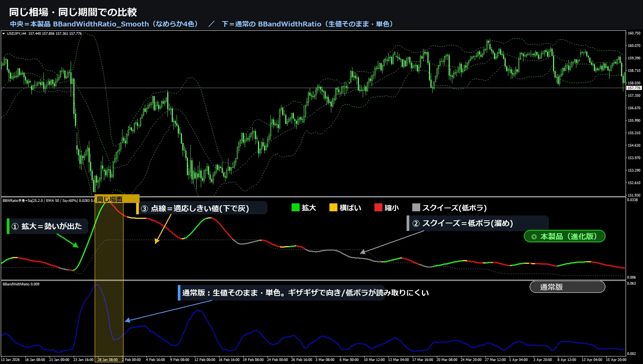Click the 153.290 price axis label
Viewport: 643px width, 364px height.
coord(634,170)
